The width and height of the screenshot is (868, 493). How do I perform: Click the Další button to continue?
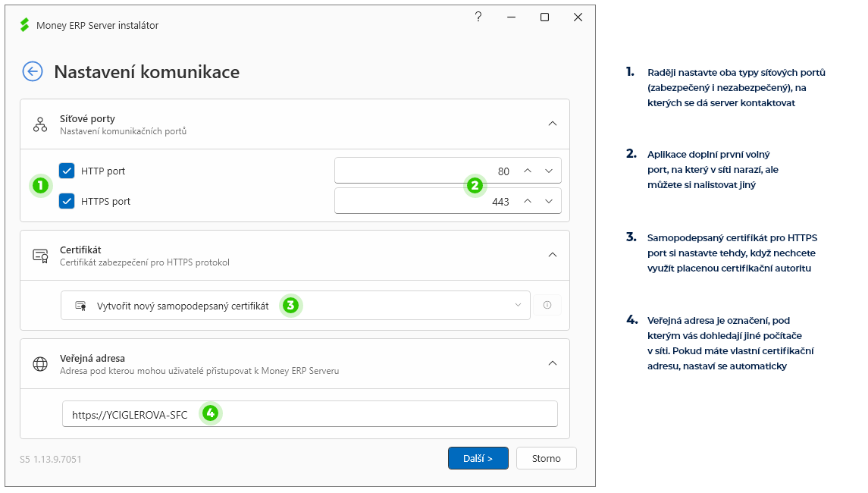(x=478, y=458)
